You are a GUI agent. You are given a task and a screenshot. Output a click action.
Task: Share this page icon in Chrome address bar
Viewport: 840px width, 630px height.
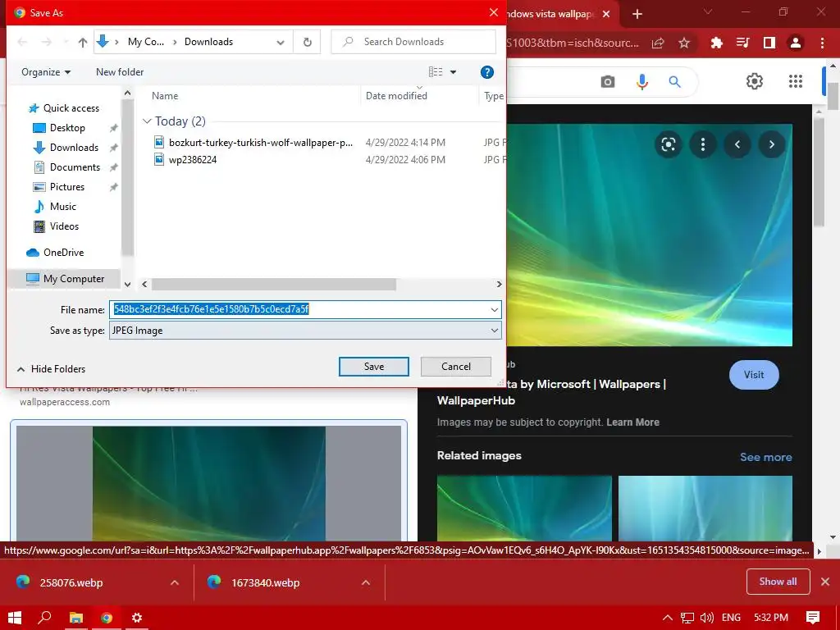pos(658,43)
